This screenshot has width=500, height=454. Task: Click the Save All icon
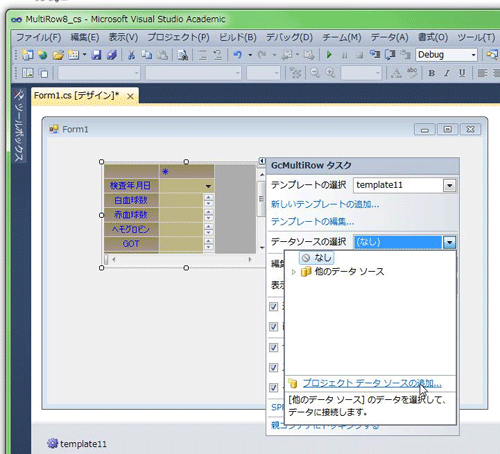coord(112,55)
